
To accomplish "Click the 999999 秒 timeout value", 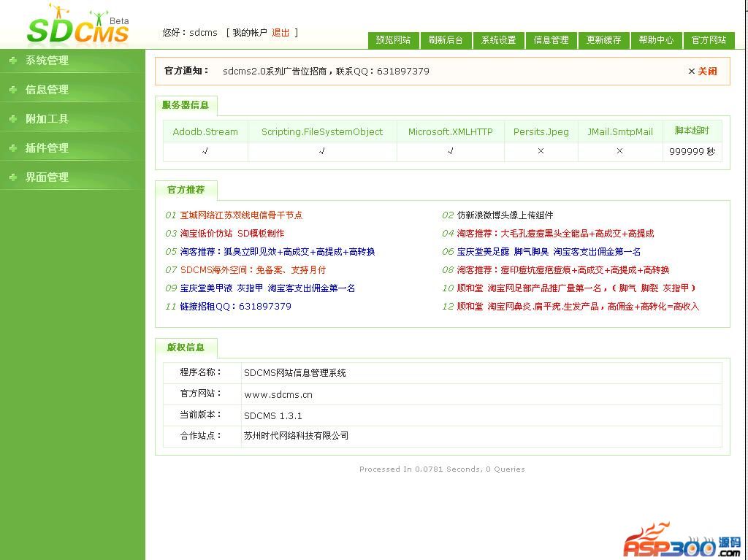I will pos(692,151).
